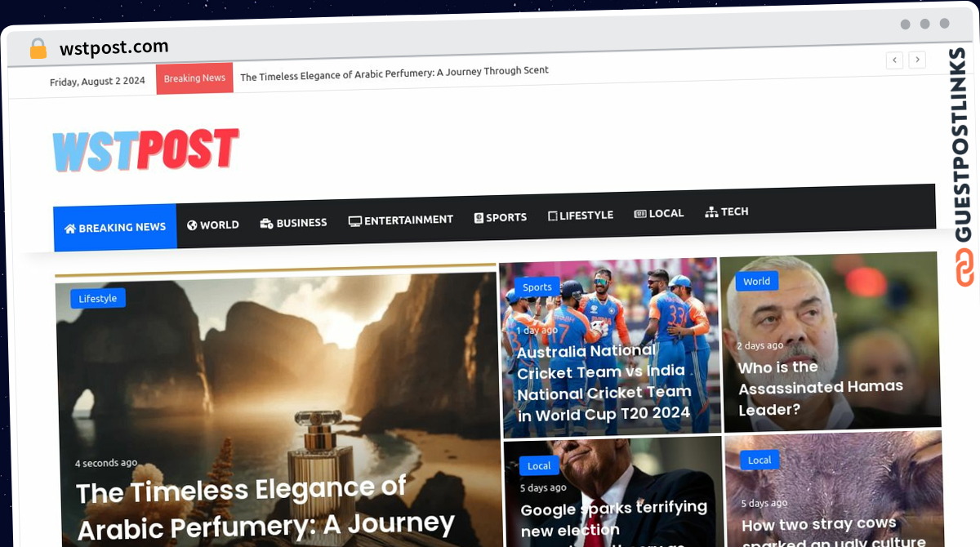Click the Local tag on Google election article
This screenshot has height=547, width=980.
539,466
